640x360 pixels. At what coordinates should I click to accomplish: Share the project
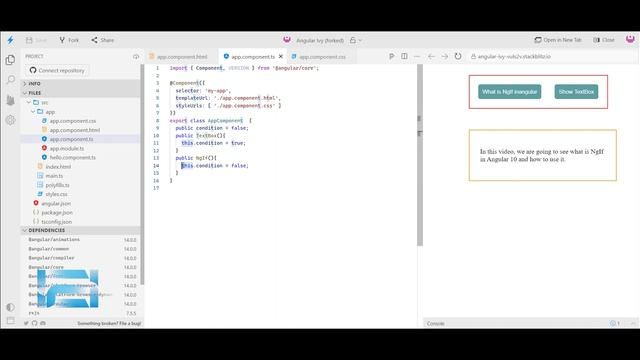point(102,40)
